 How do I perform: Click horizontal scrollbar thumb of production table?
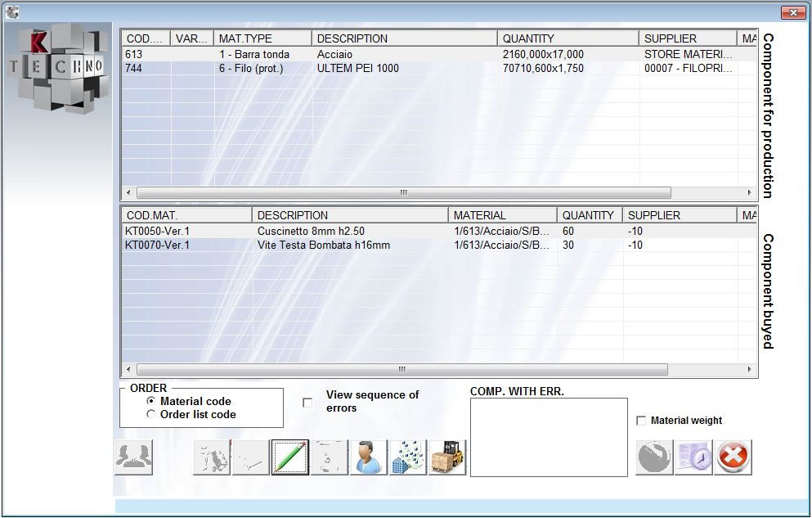[x=404, y=192]
